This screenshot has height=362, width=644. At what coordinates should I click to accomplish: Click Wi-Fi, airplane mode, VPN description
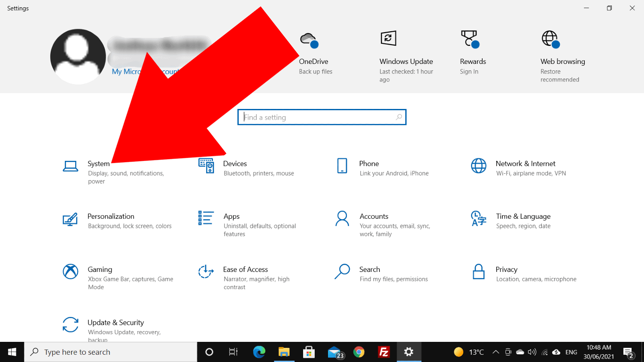click(x=531, y=173)
